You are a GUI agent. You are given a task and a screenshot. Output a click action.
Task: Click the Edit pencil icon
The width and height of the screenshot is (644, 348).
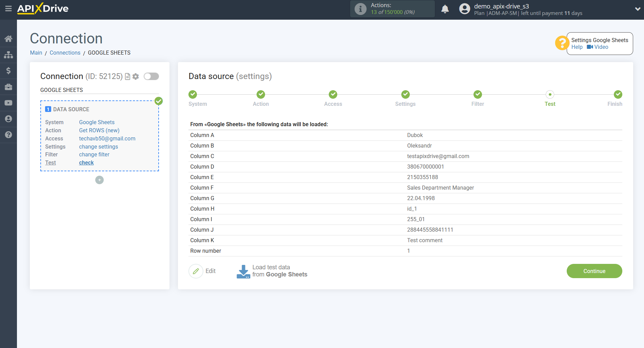click(x=196, y=271)
